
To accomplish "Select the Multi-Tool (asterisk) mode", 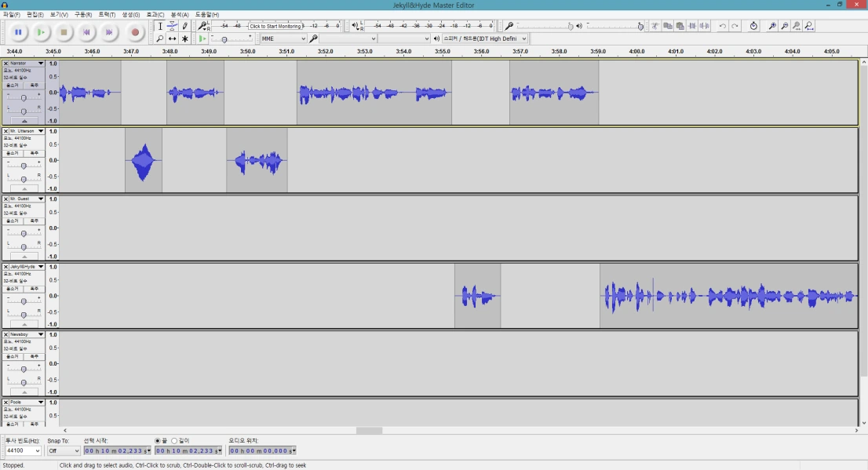I will click(185, 38).
